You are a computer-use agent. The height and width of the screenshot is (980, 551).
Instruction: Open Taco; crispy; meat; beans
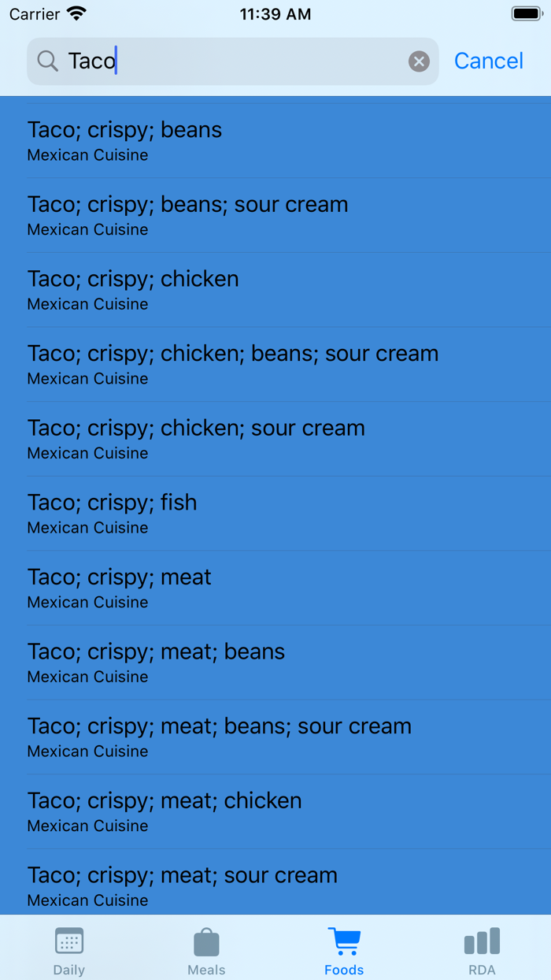coord(275,663)
